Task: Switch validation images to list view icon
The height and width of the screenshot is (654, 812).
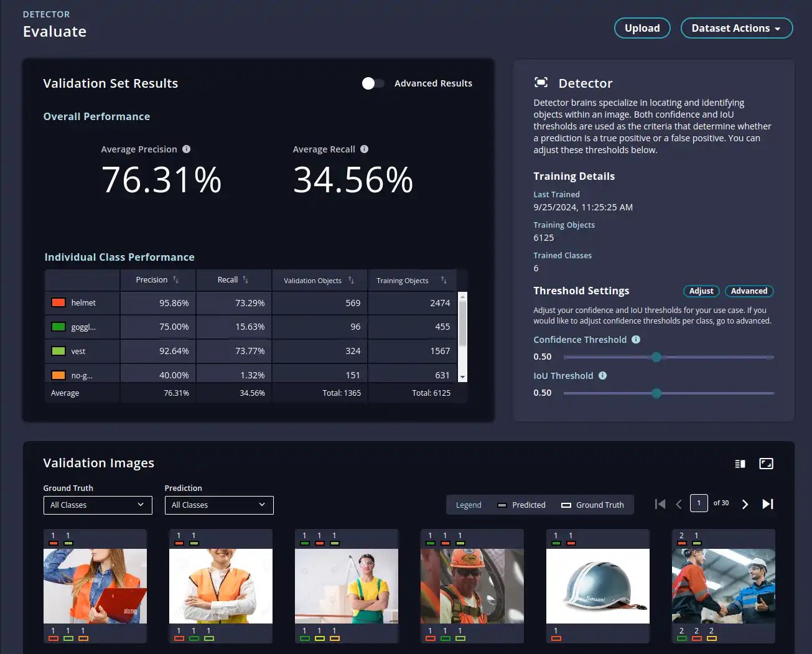Action: click(x=740, y=464)
